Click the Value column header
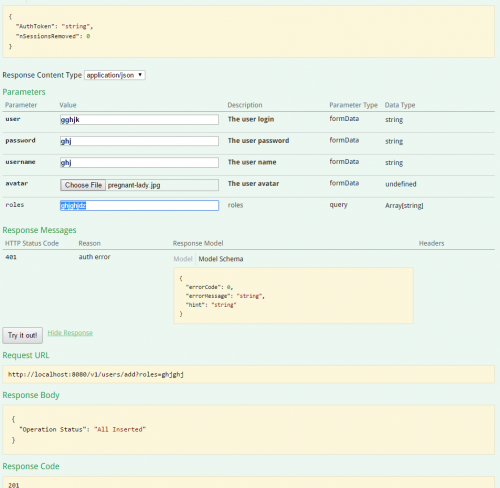 click(68, 105)
